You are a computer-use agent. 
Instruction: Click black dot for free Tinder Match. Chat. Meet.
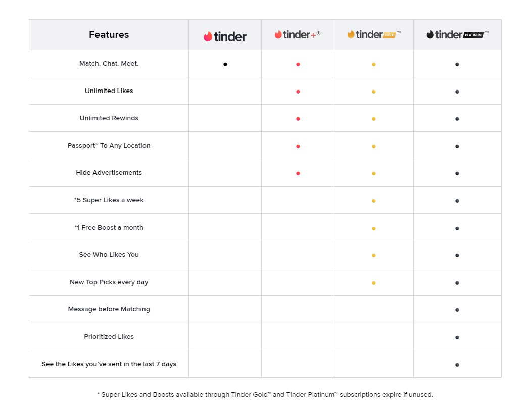(225, 64)
